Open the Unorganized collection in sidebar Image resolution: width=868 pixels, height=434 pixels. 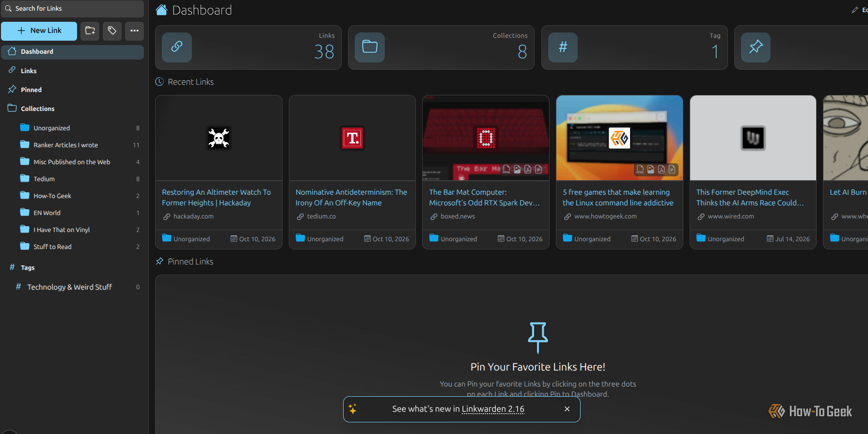pos(79,128)
